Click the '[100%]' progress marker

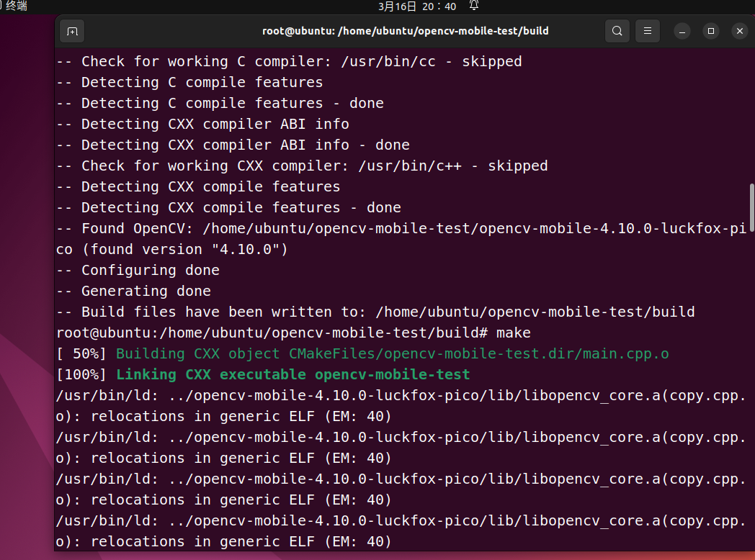pos(81,375)
